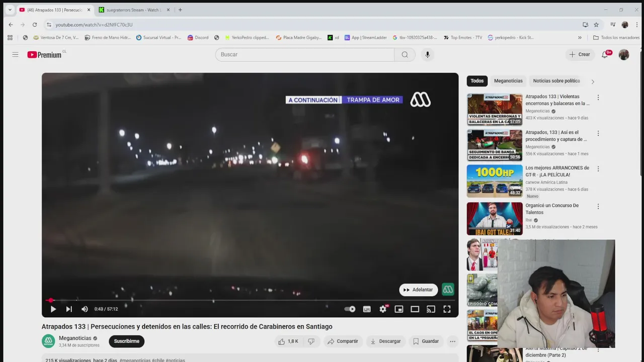This screenshot has width=644, height=362.
Task: Subscribe with the Suscribirme button
Action: (127, 341)
